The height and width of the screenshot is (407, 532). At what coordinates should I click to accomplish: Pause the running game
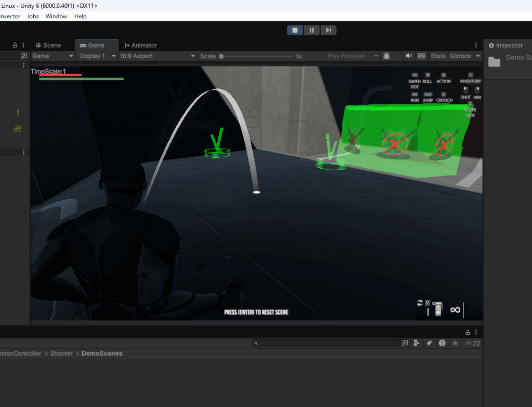point(311,30)
